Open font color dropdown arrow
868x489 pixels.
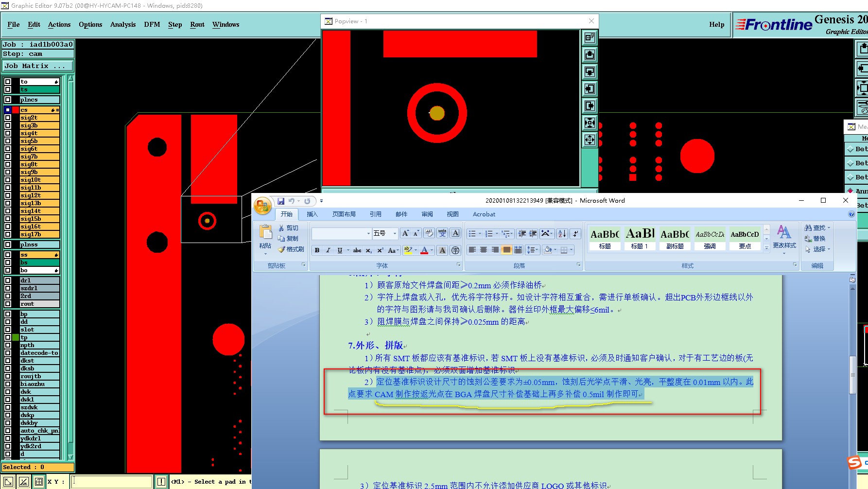pos(432,250)
